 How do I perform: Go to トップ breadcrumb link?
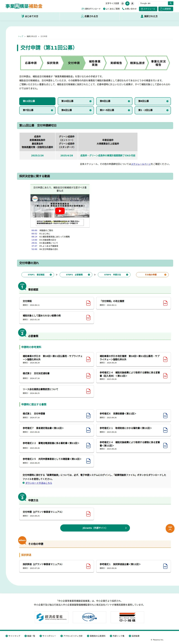20,36
